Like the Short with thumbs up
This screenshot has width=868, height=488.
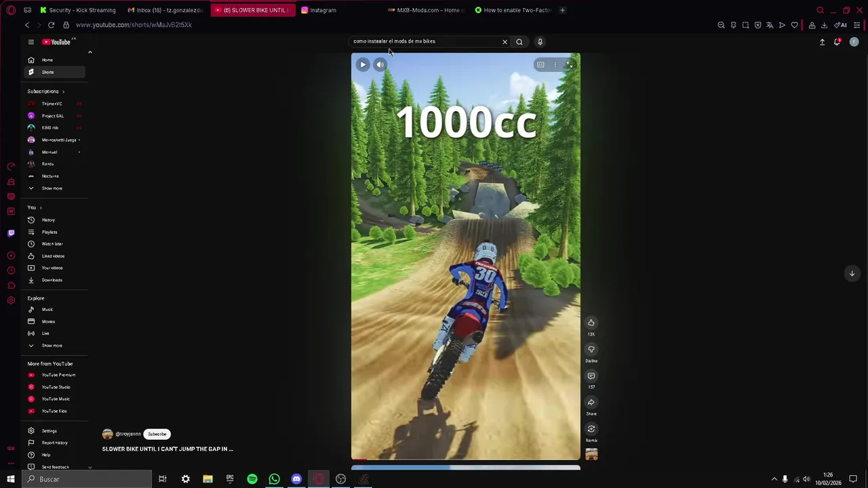[591, 323]
